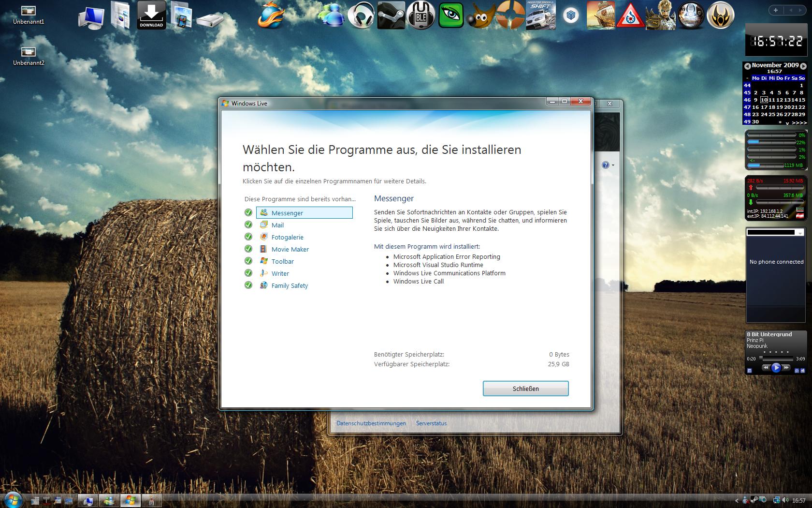
Task: Select Toolbar in the program list
Action: click(282, 261)
